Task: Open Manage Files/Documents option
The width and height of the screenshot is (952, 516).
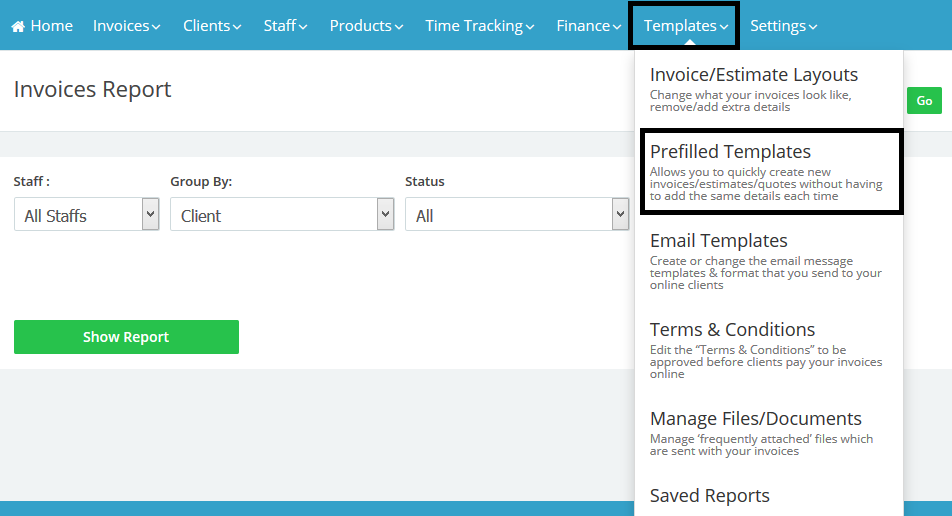Action: coord(755,419)
